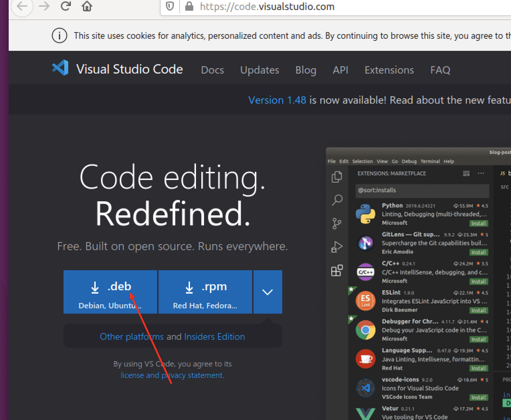Go back with the browser back arrow

click(22, 6)
